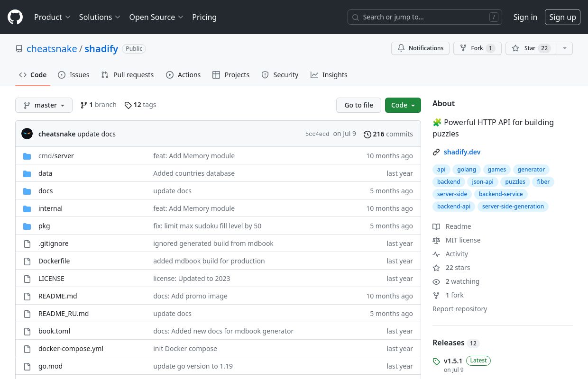This screenshot has height=379, width=588.
Task: Expand the green Code dropdown button
Action: pos(403,105)
